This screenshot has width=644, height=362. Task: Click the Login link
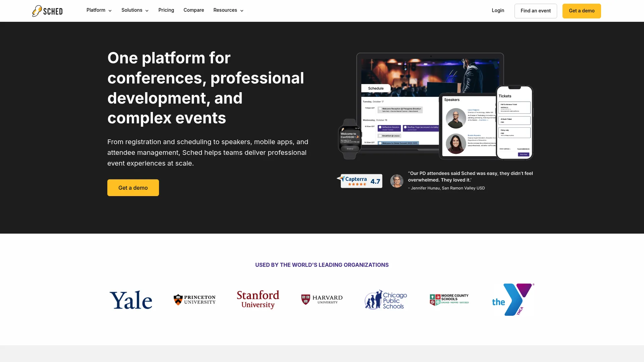498,11
